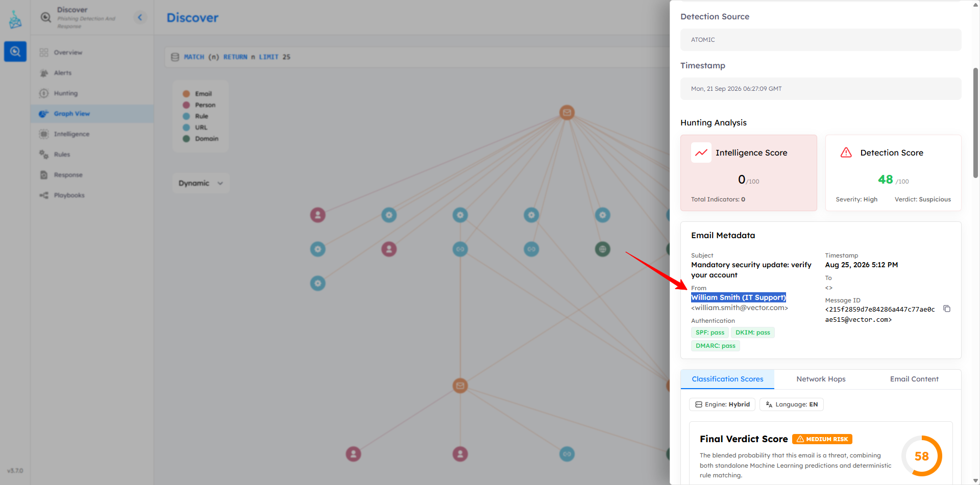
Task: Click the Playbooks flow icon
Action: coord(44,195)
